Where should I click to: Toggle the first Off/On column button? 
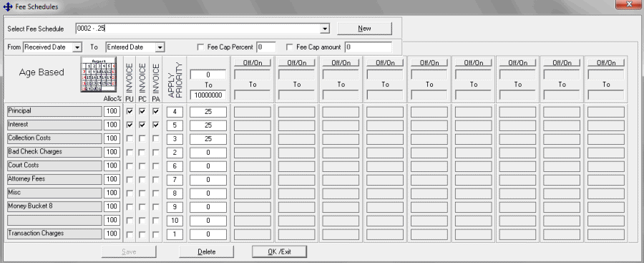pos(253,62)
